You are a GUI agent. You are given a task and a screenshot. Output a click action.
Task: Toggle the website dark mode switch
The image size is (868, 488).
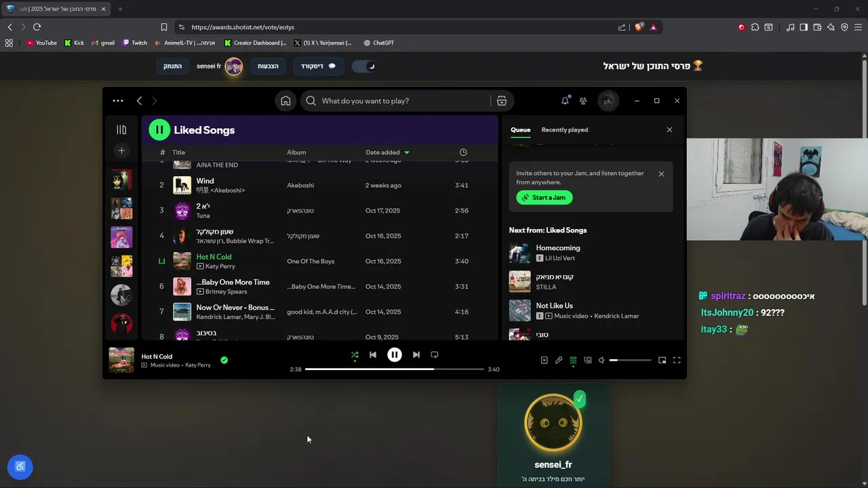pos(364,66)
